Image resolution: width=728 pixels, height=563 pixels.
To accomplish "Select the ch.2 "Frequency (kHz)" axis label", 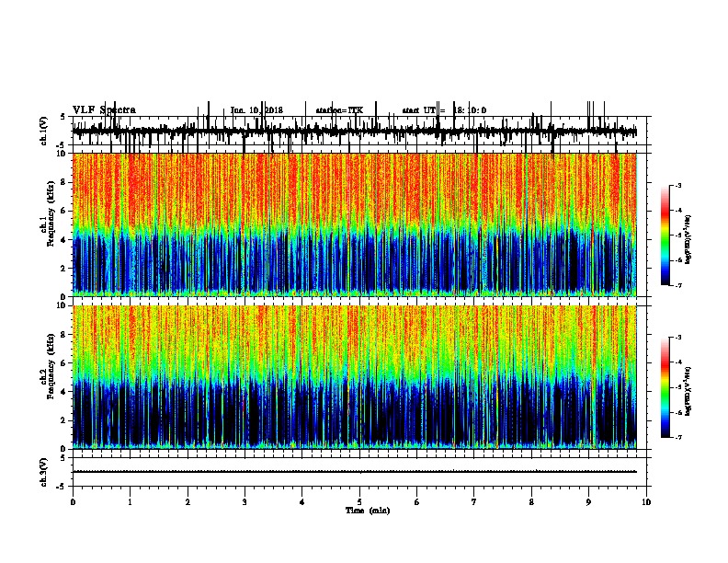I will [51, 366].
